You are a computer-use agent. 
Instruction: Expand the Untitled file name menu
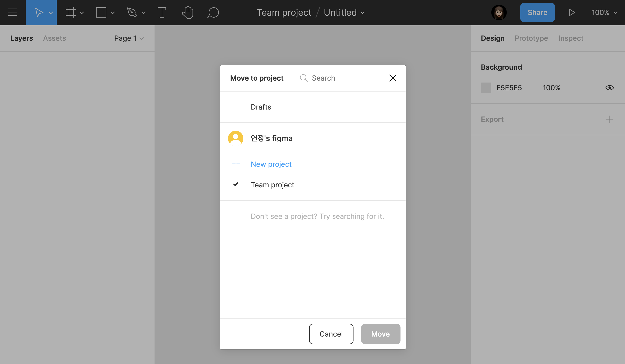[x=344, y=12]
